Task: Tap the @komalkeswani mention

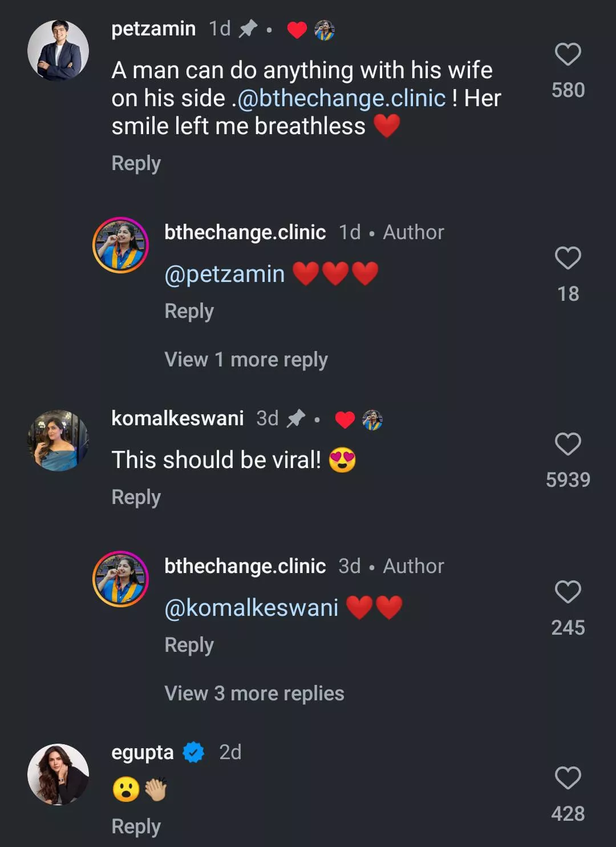Action: click(251, 608)
